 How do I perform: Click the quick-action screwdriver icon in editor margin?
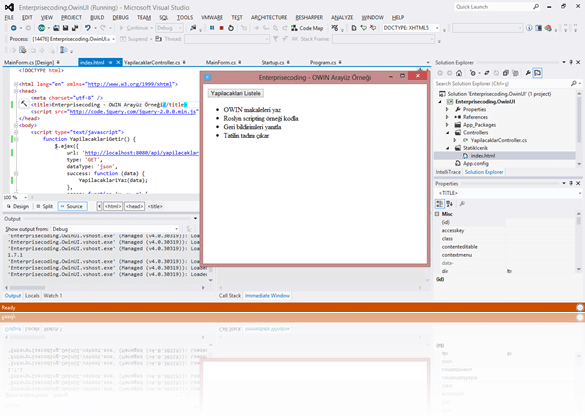[24, 104]
